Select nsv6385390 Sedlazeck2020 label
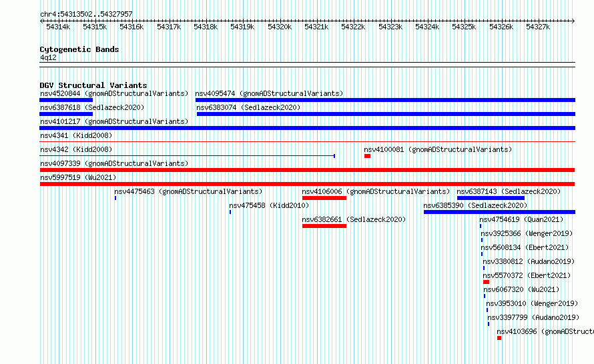 475,205
